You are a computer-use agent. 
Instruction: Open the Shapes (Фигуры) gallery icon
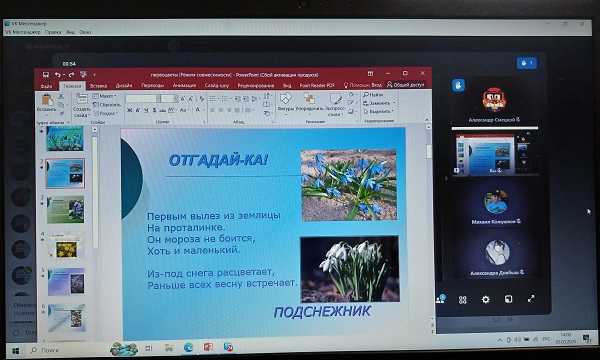285,99
